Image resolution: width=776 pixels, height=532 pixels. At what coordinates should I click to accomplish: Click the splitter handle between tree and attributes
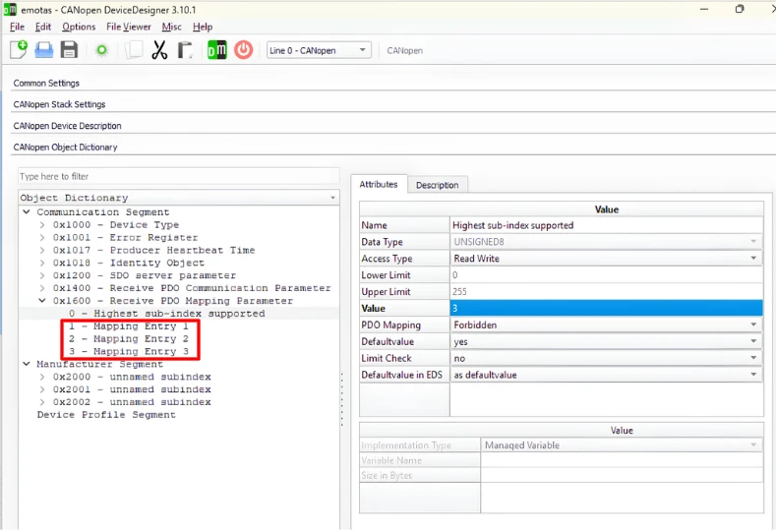point(342,399)
